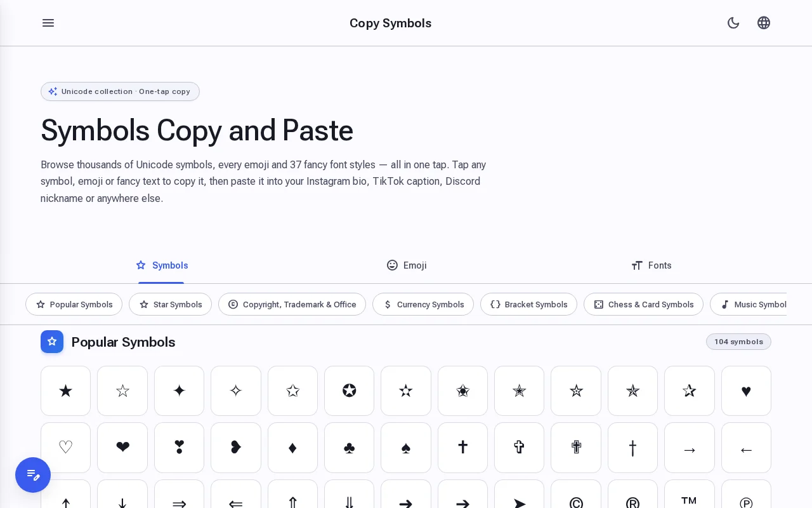Copy the outlined white star symbol
Image resolution: width=812 pixels, height=508 pixels.
click(x=122, y=391)
